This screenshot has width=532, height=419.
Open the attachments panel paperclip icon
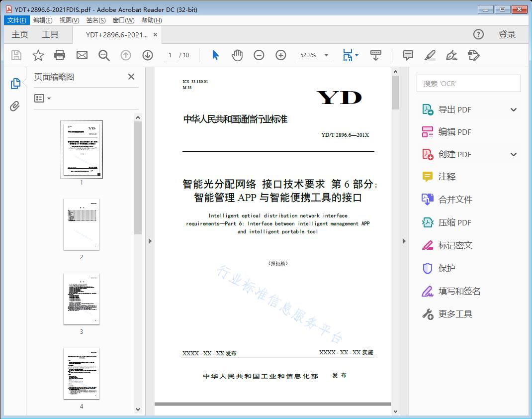point(15,105)
